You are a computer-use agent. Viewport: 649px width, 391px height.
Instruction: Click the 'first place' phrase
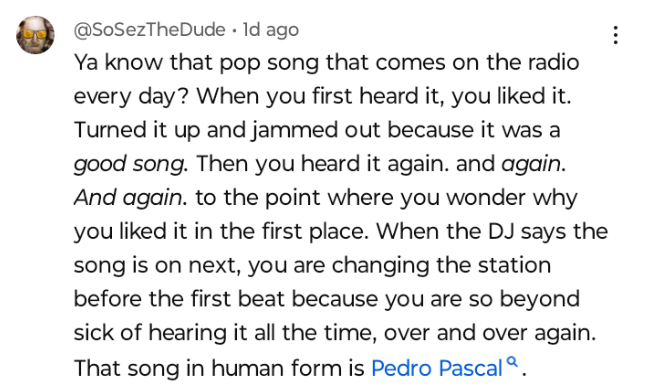click(314, 231)
